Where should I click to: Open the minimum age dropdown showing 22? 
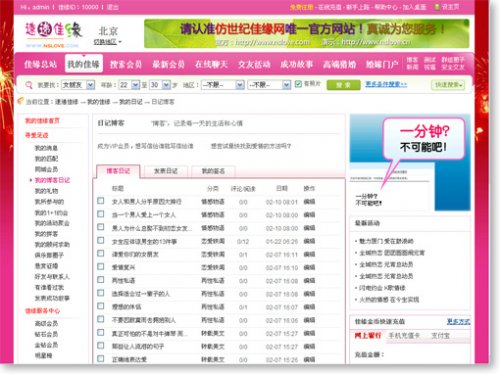[129, 85]
